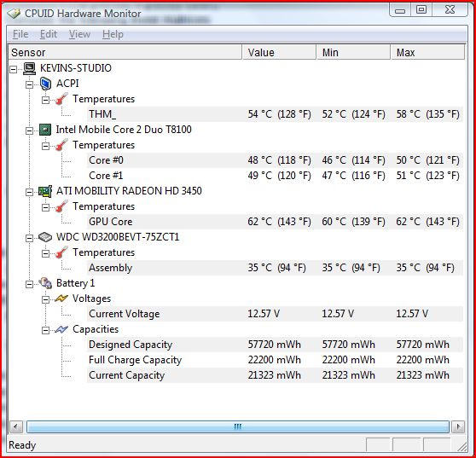This screenshot has width=476, height=458.
Task: Select the Current Voltage row
Action: (x=275, y=314)
